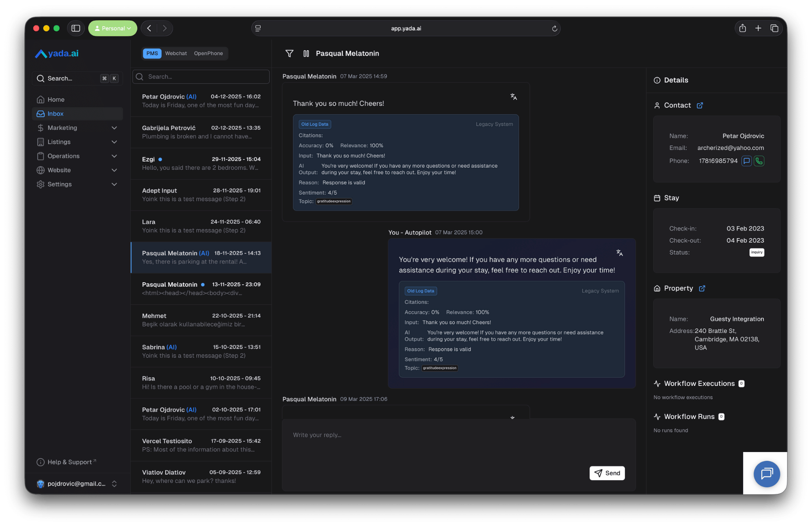Switch to the OpenPhone tab
This screenshot has height=527, width=812.
tap(208, 53)
